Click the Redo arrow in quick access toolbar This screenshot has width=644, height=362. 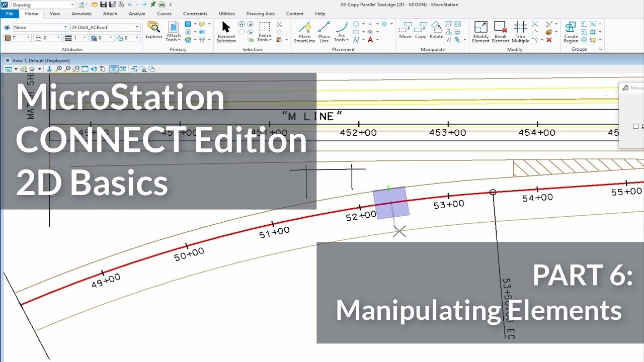tap(144, 5)
